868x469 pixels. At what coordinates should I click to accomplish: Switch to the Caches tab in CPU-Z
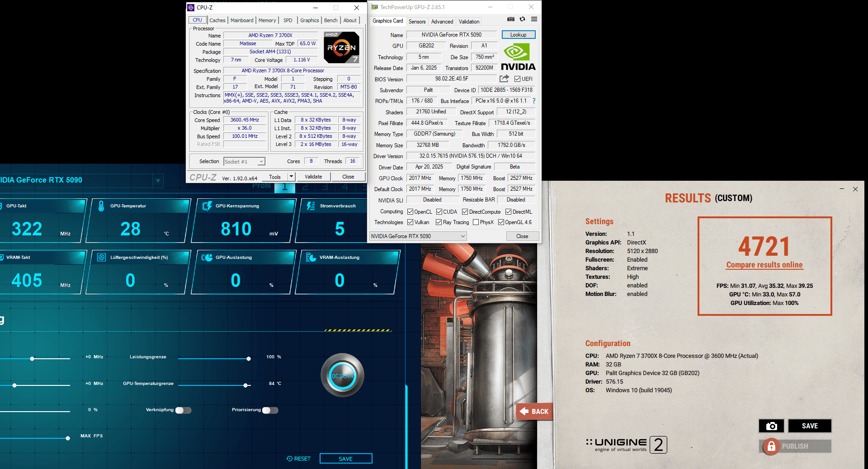pos(217,20)
